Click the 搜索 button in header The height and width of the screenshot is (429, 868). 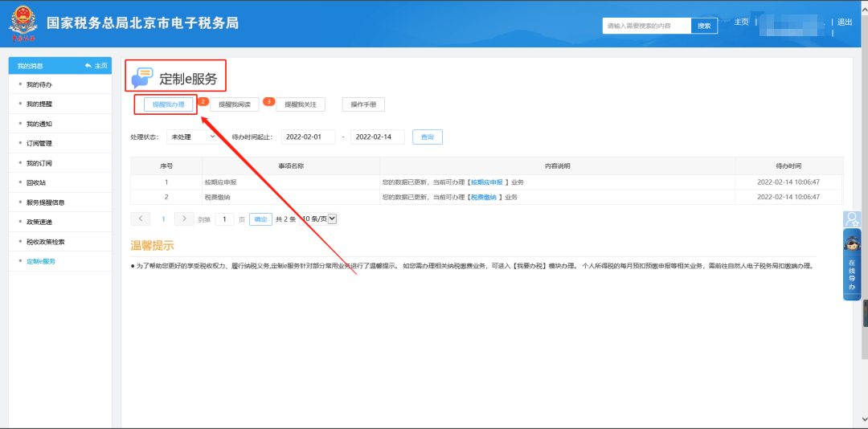point(704,26)
